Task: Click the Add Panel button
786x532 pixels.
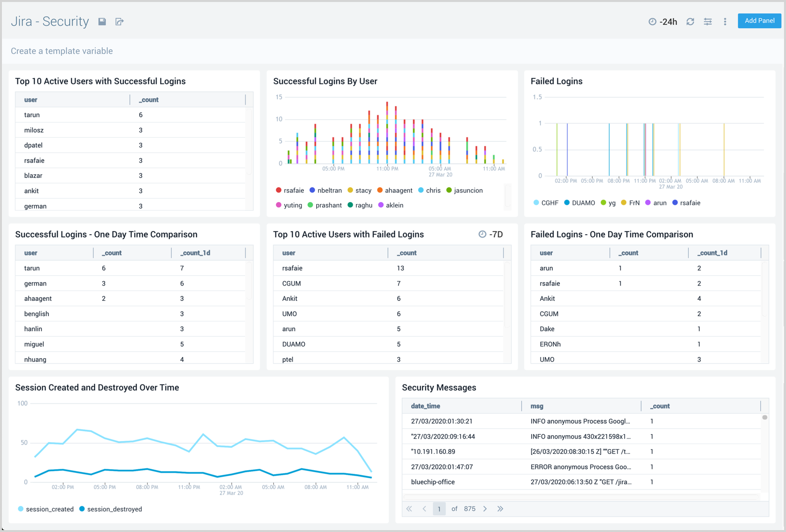Action: pyautogui.click(x=759, y=21)
